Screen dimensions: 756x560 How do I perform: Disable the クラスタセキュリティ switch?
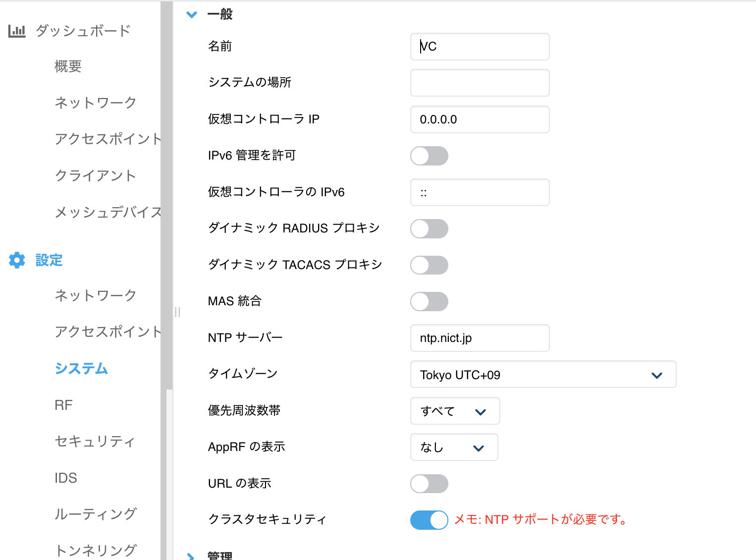click(x=429, y=520)
